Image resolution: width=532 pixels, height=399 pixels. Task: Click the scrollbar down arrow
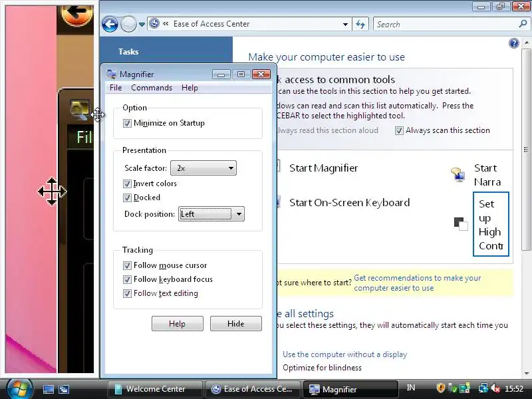526,374
